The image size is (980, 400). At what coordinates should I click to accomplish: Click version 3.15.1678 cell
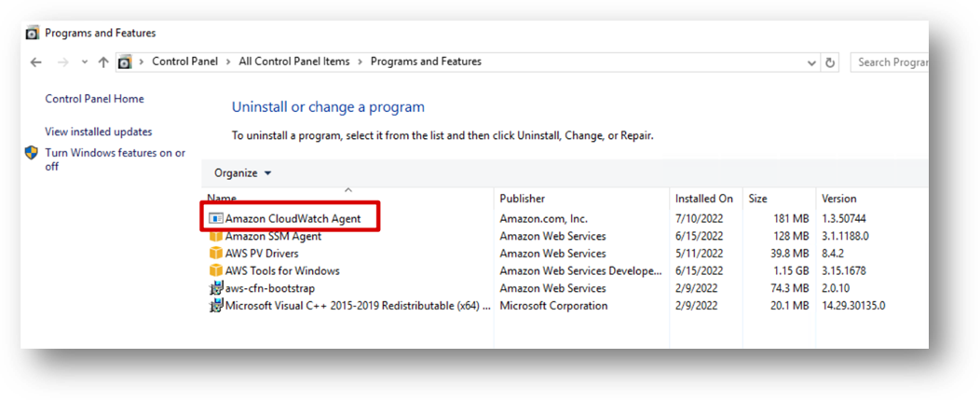(x=844, y=271)
